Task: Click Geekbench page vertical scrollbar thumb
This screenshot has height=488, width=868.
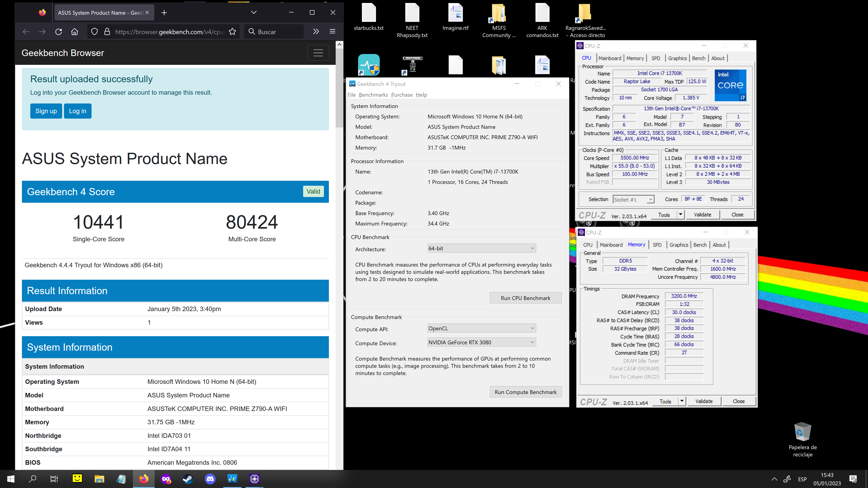Action: tap(339, 88)
